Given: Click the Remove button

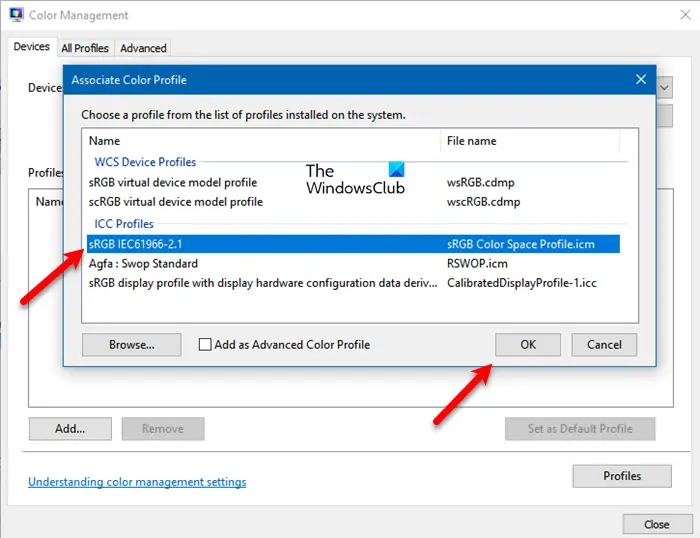Looking at the screenshot, I should click(163, 429).
